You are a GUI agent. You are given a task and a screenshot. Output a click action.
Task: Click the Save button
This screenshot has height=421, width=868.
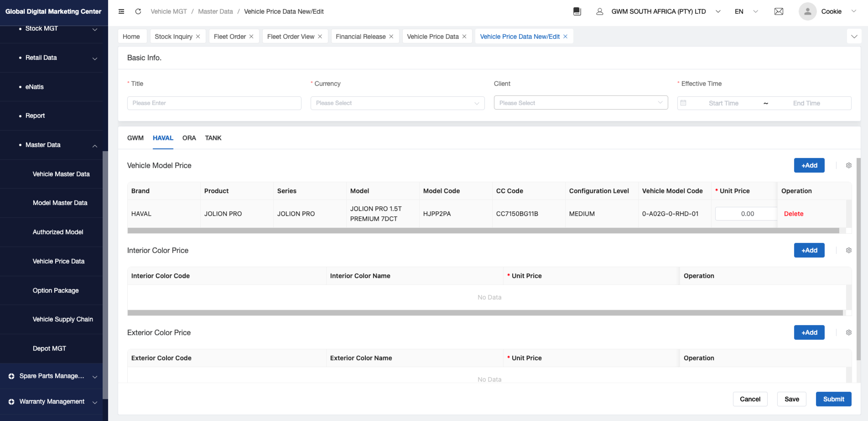792,399
